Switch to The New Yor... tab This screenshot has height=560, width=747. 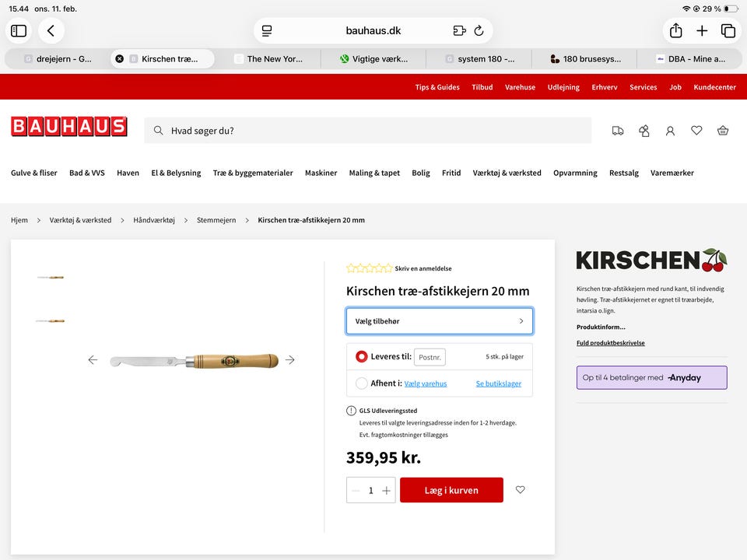(x=268, y=59)
